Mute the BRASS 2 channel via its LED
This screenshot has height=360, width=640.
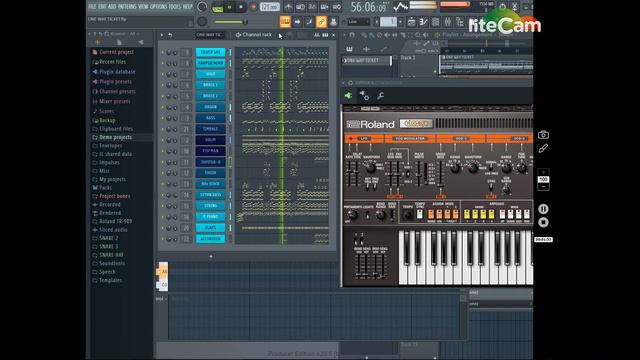[163, 96]
